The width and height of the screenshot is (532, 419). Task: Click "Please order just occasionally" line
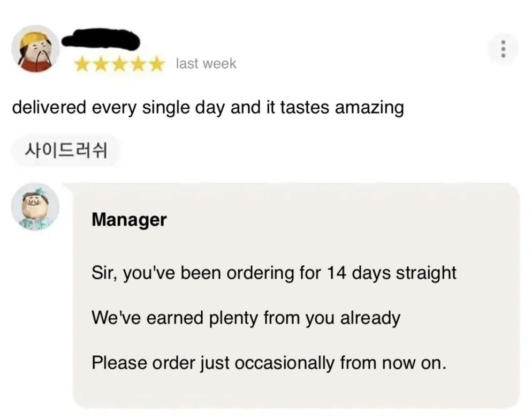268,363
